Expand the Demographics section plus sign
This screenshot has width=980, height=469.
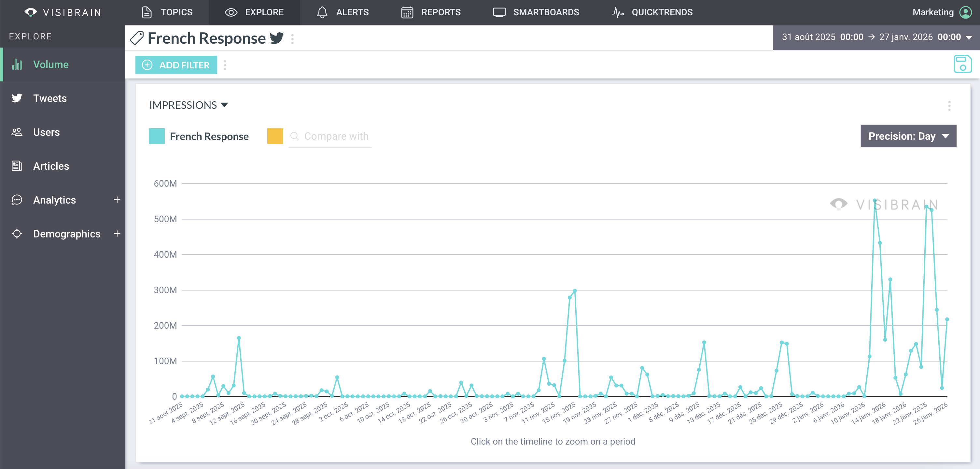pos(117,234)
